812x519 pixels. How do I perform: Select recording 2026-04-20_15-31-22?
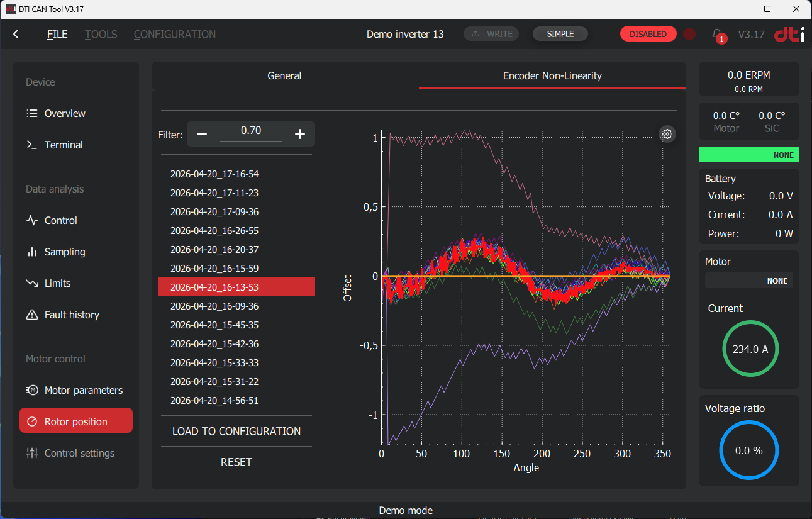236,382
